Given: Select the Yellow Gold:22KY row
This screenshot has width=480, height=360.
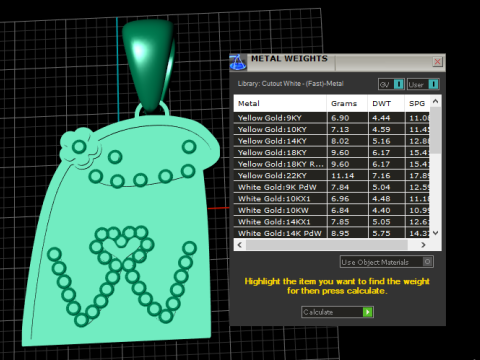Looking at the screenshot, I should pyautogui.click(x=332, y=176).
